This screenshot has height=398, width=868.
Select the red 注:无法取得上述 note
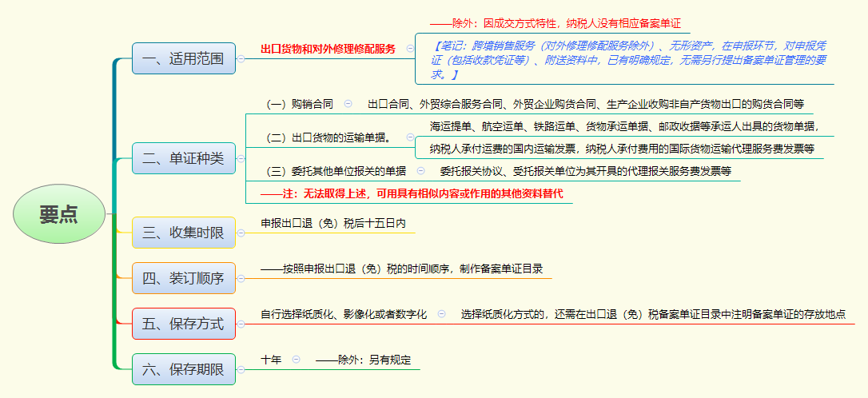(x=412, y=194)
